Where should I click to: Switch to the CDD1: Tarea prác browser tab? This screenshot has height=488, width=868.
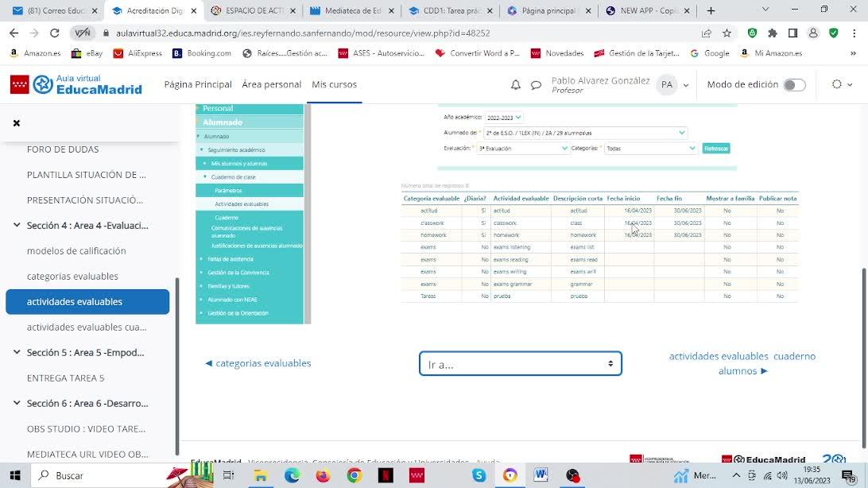pyautogui.click(x=451, y=10)
